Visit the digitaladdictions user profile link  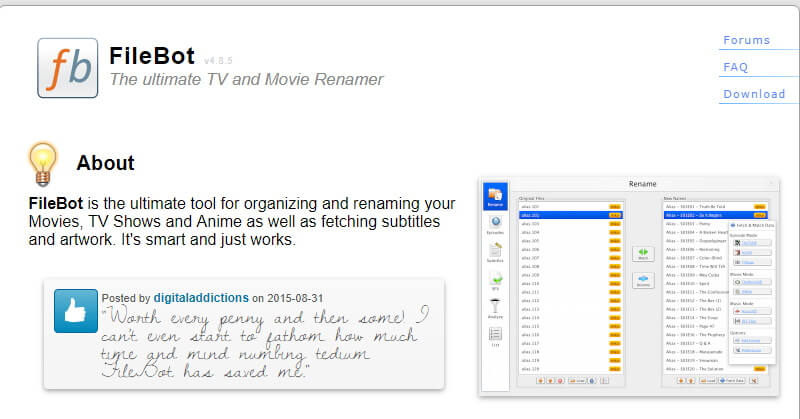[200, 298]
